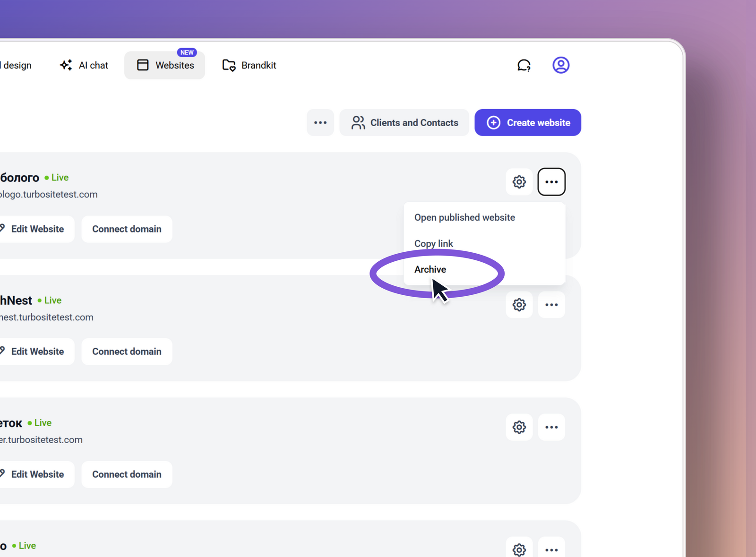Select Open published website menu entry
756x557 pixels.
point(464,217)
